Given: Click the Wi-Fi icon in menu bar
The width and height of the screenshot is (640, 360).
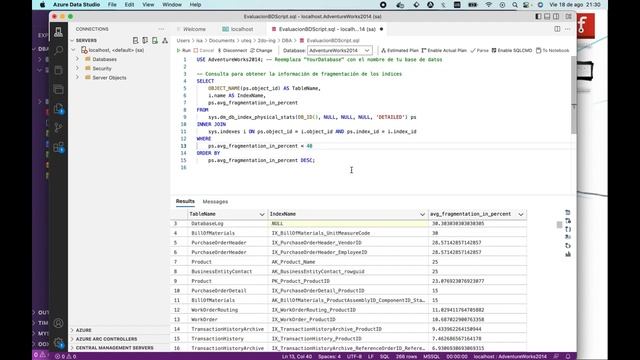Looking at the screenshot, I should click(x=489, y=4).
